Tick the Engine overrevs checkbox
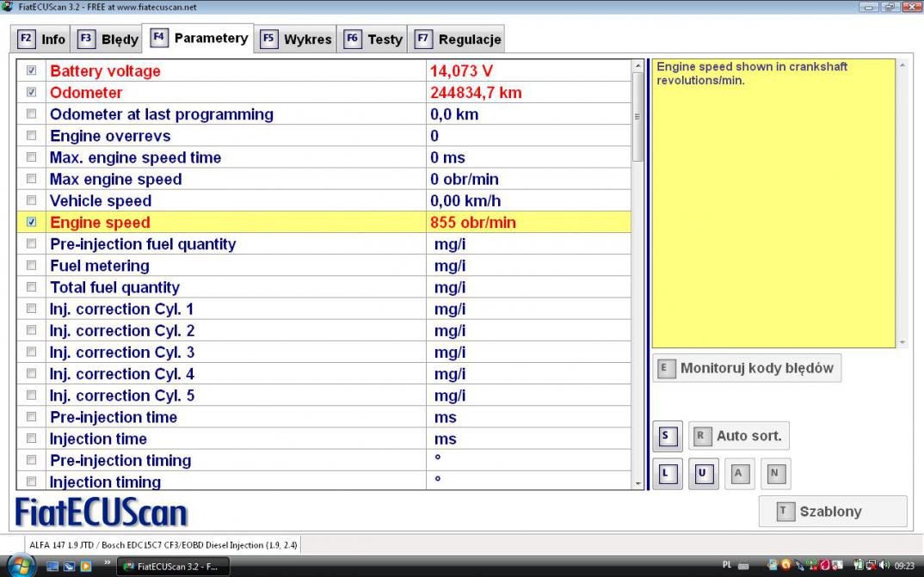 pos(32,135)
